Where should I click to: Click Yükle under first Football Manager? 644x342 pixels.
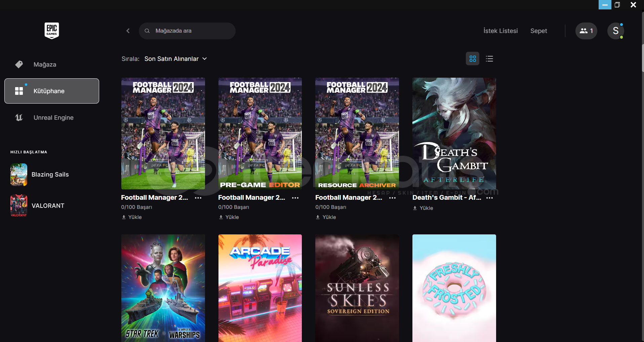click(132, 217)
